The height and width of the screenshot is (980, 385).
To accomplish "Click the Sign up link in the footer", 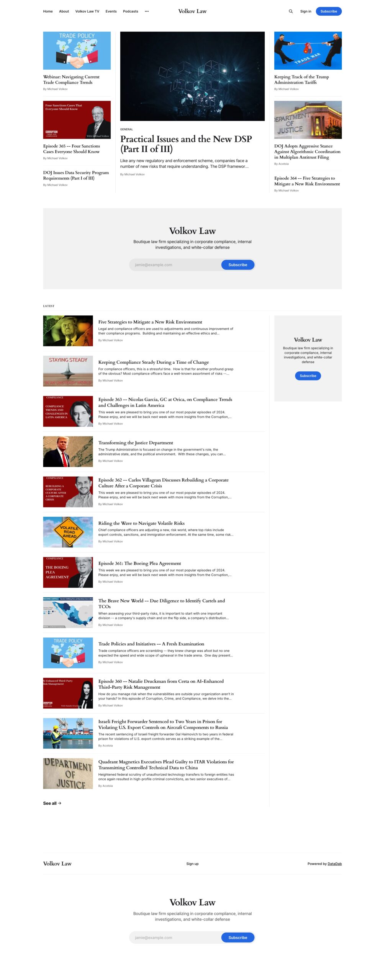I will click(x=192, y=864).
